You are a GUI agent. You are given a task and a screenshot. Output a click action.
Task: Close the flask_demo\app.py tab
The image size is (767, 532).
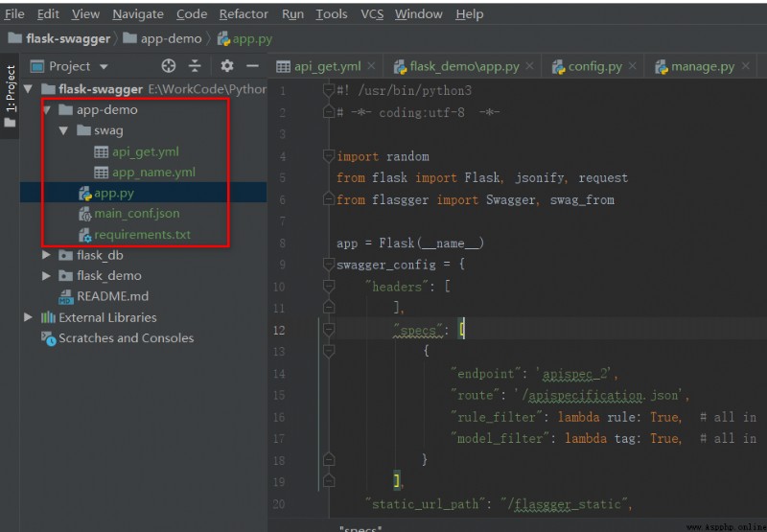click(x=529, y=65)
